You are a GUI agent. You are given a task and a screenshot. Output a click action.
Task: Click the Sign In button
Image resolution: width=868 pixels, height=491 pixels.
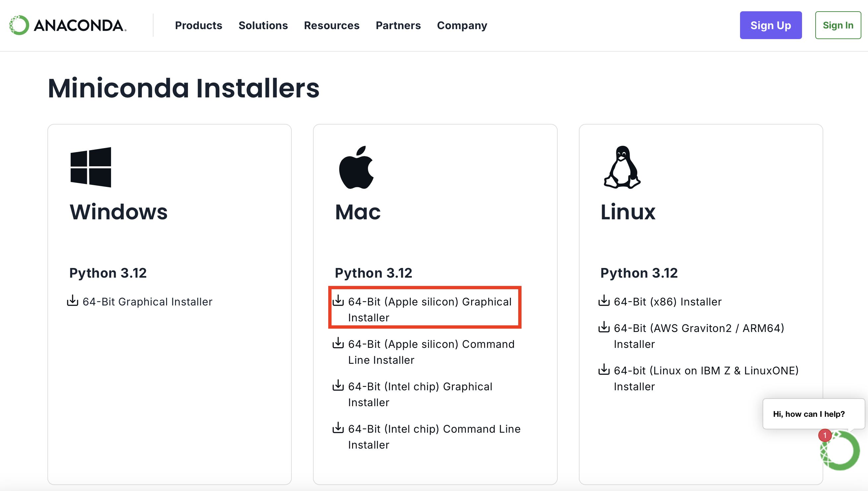tap(838, 25)
